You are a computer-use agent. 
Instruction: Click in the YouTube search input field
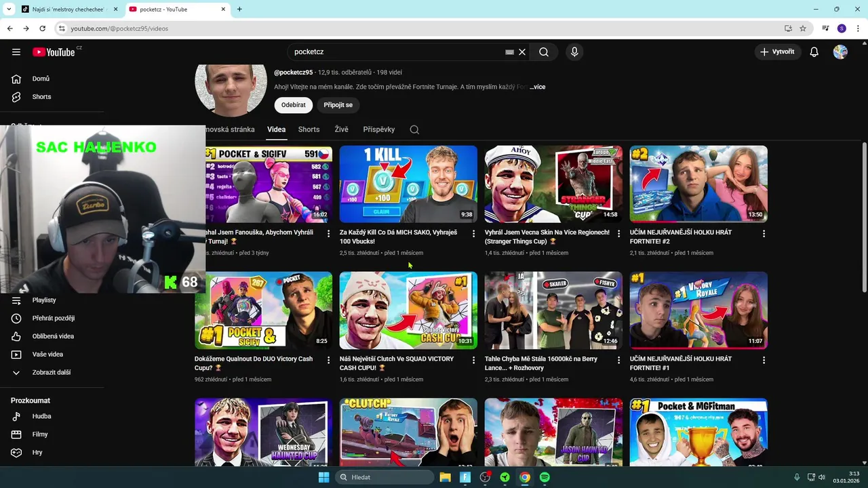tap(397, 52)
